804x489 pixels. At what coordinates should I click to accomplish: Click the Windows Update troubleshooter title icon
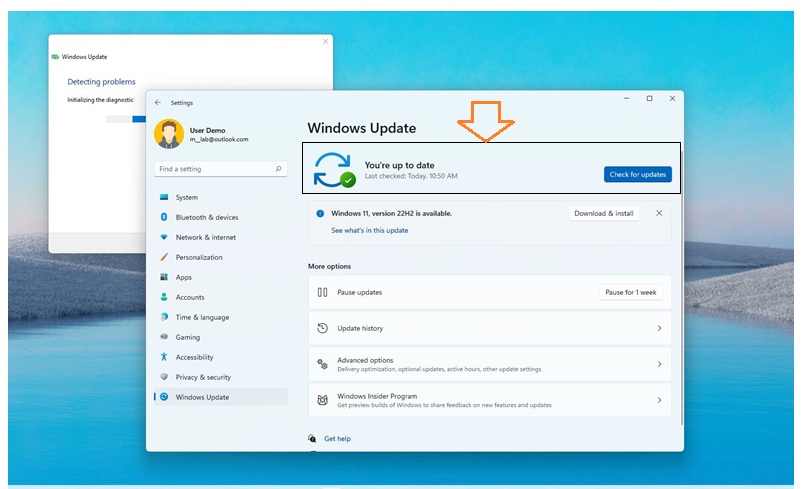pyautogui.click(x=55, y=56)
